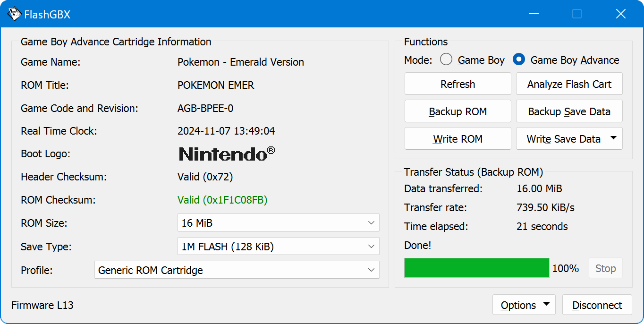Click the '100%' progress percentage
This screenshot has height=324, width=644.
[x=566, y=268]
